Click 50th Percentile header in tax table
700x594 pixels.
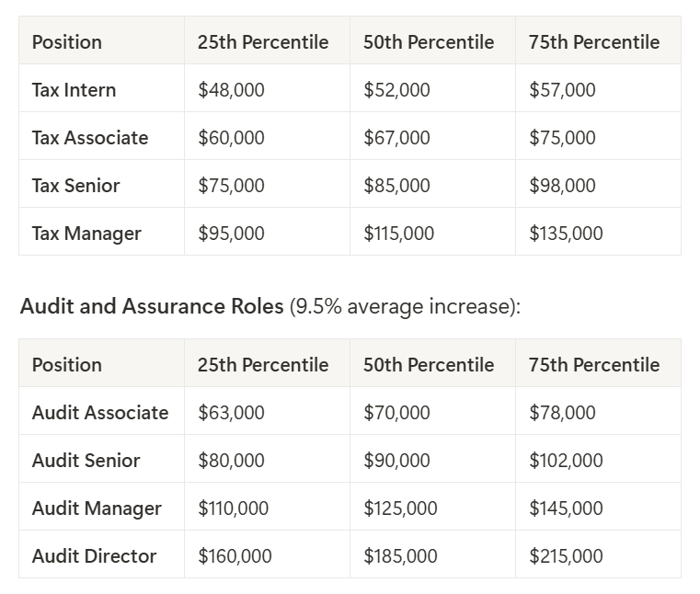click(x=429, y=42)
